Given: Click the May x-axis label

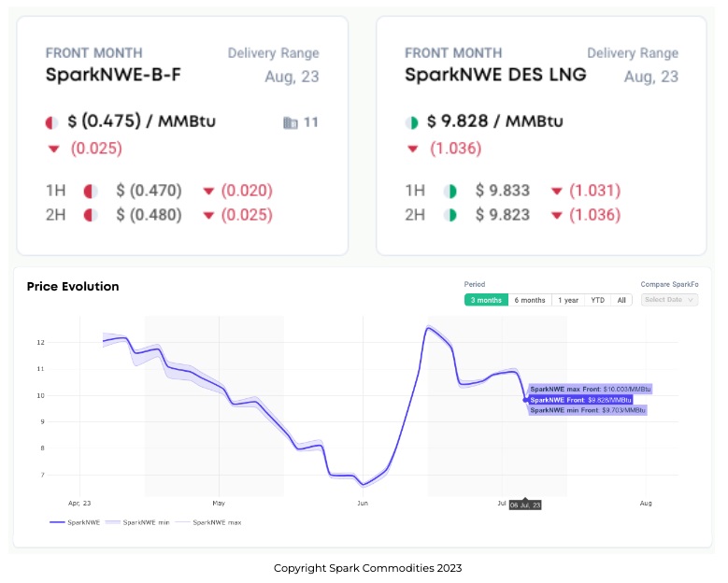Looking at the screenshot, I should click(x=219, y=504).
